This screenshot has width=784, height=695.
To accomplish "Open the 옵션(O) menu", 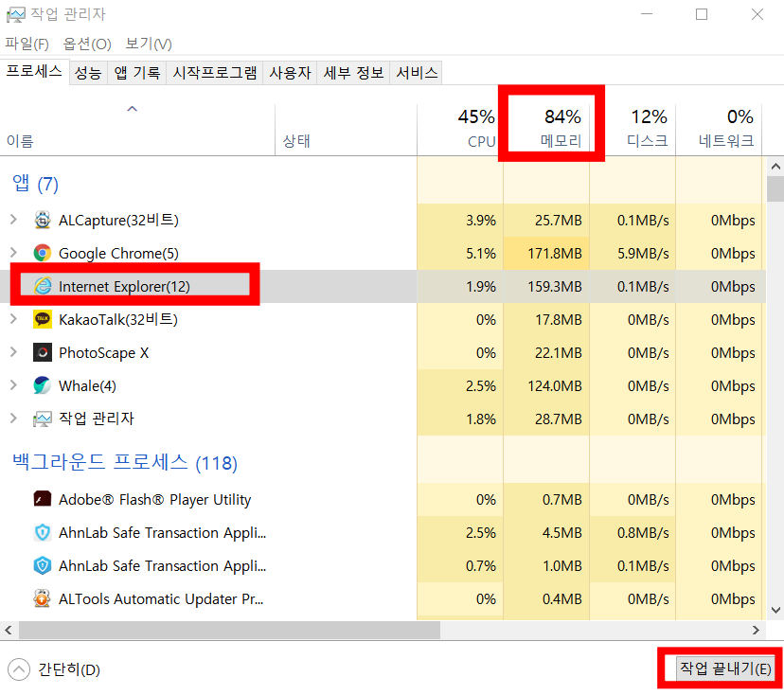I will (86, 44).
